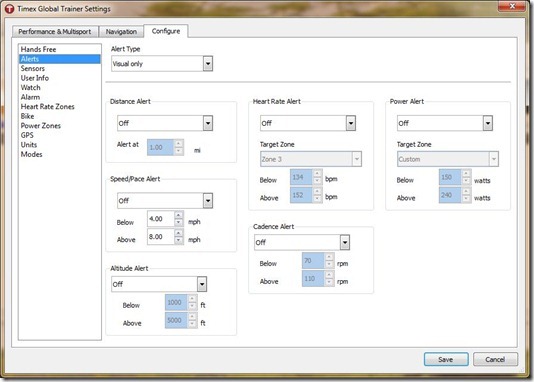The width and height of the screenshot is (534, 382).
Task: Save the trainer settings
Action: click(x=446, y=360)
